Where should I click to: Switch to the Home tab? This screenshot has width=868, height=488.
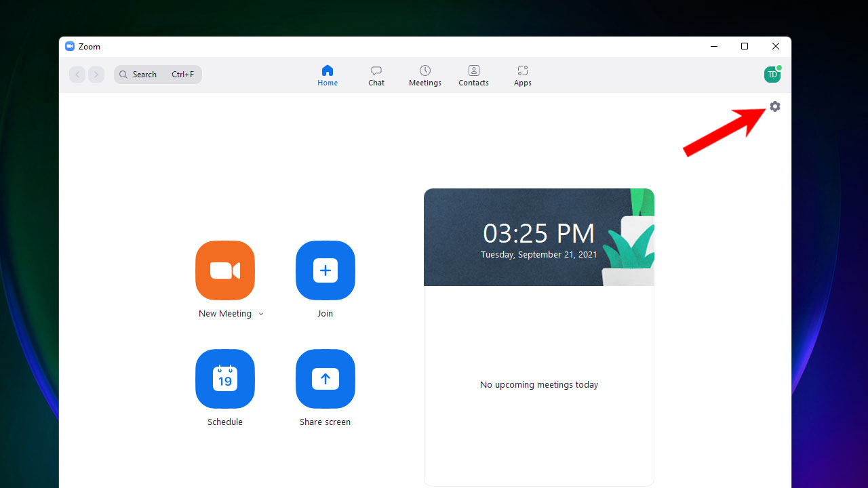[x=328, y=75]
